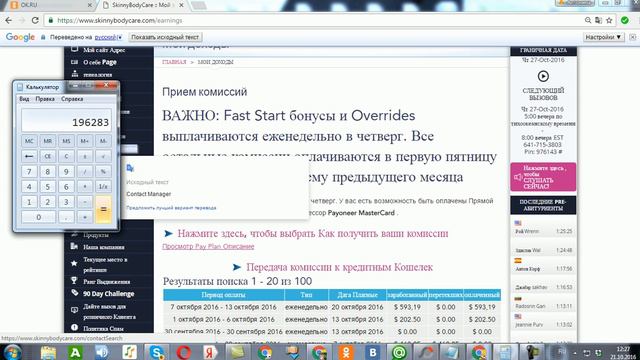The image size is (640, 360).
Task: Open Yandex from the taskbar
Action: coord(210,352)
